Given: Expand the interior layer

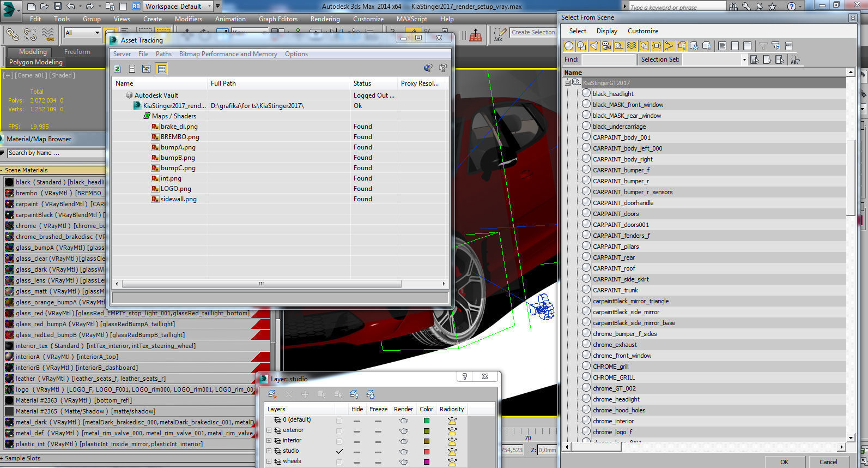Looking at the screenshot, I should (x=269, y=441).
